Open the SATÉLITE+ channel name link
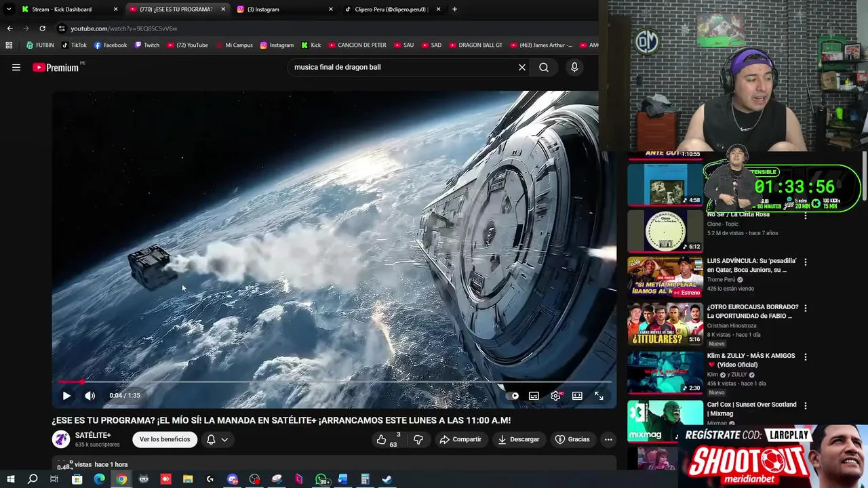868x488 pixels. point(93,435)
